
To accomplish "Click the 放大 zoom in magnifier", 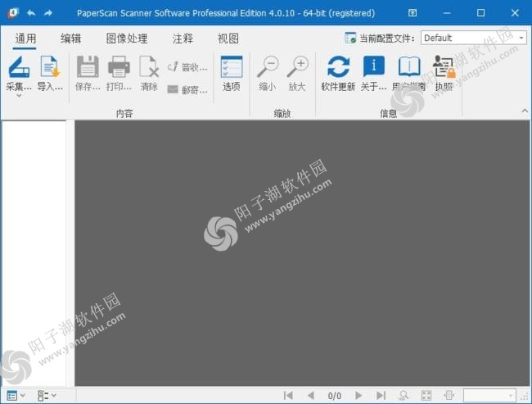I will click(x=298, y=67).
